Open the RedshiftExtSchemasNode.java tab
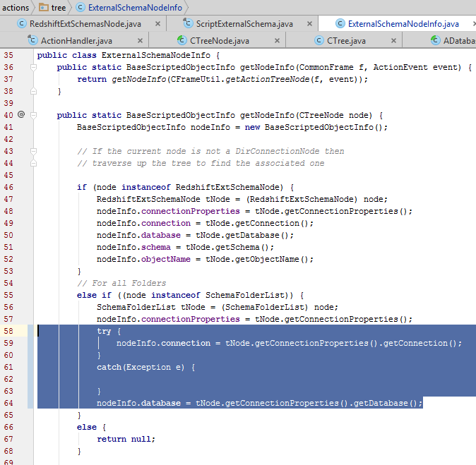The image size is (476, 465). tap(85, 24)
